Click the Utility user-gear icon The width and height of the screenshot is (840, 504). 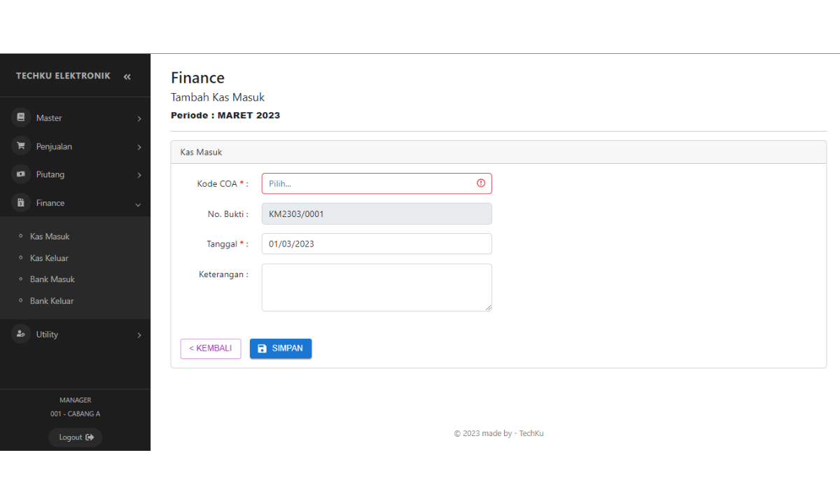click(x=21, y=334)
